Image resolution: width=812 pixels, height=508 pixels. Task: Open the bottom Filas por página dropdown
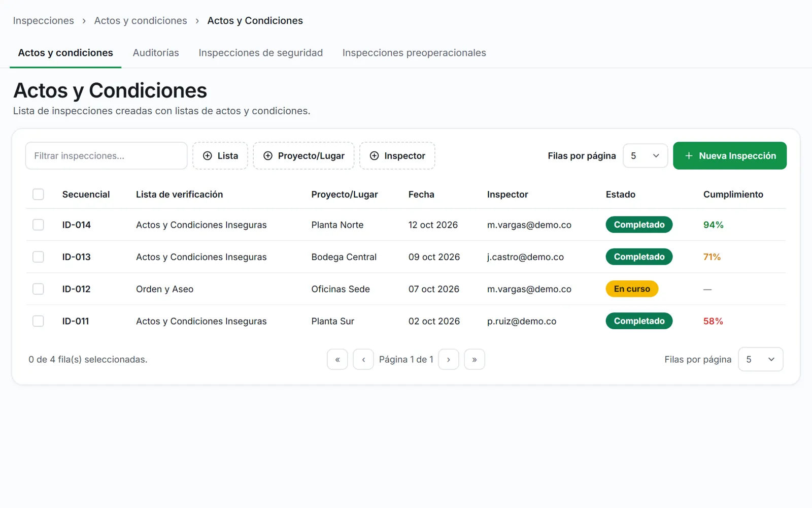[x=761, y=359]
